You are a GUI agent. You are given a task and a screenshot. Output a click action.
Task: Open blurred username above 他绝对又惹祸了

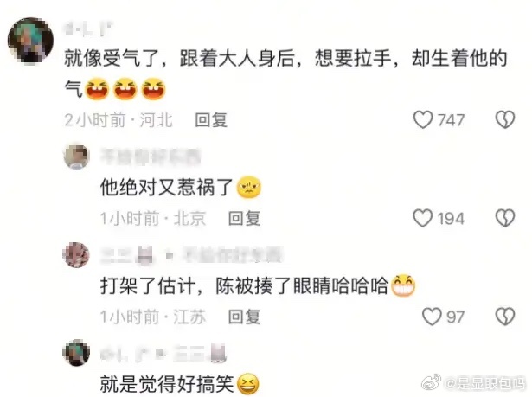(151, 157)
